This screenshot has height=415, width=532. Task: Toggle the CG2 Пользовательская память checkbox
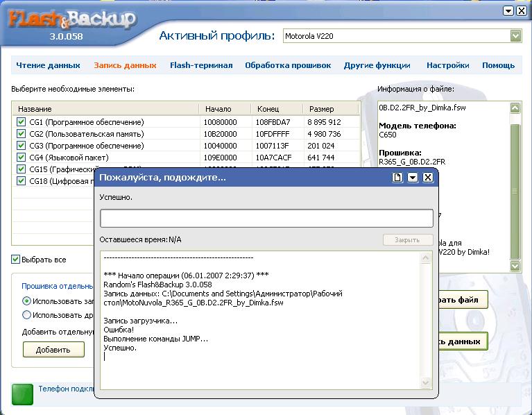tap(21, 134)
